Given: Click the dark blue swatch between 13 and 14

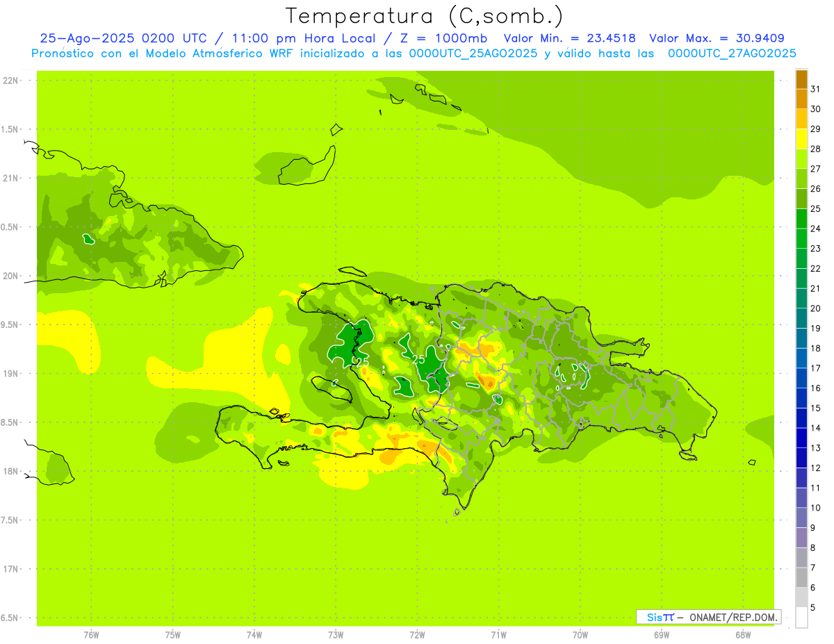Looking at the screenshot, I should click(x=801, y=438).
